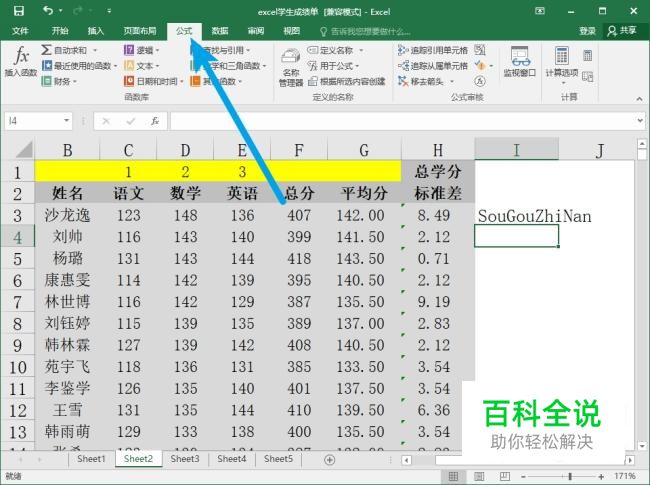
Task: Open the Logical functions purple icon
Action: pos(129,50)
